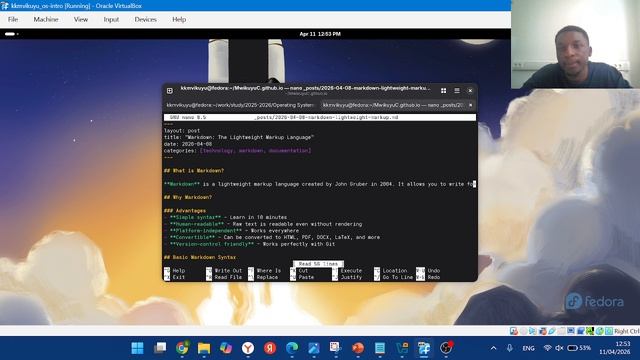The width and height of the screenshot is (640, 360).
Task: Open the OBS Studio taskbar icon
Action: click(x=446, y=348)
